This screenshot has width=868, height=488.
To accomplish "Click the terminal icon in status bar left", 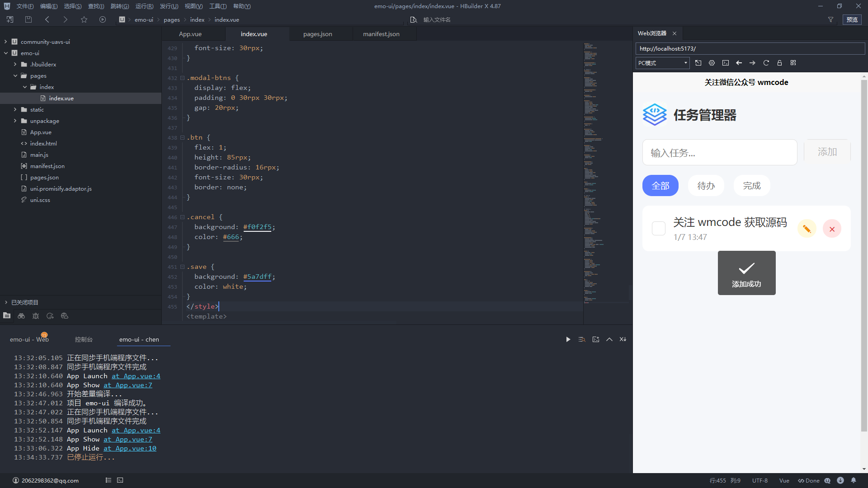I will point(120,480).
